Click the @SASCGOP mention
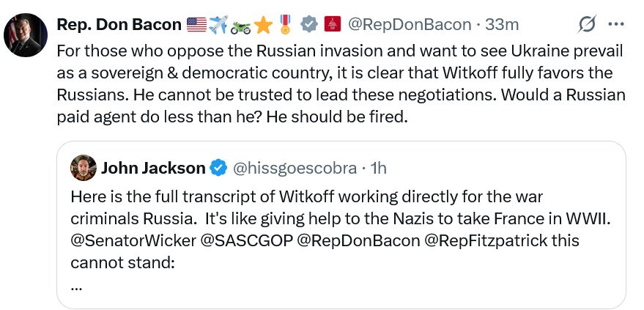Screen dimensions: 644x310 (x=241, y=241)
